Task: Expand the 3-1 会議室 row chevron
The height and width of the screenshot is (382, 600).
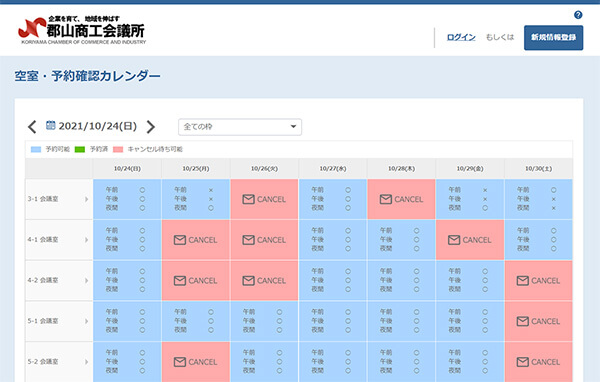Action: 86,199
